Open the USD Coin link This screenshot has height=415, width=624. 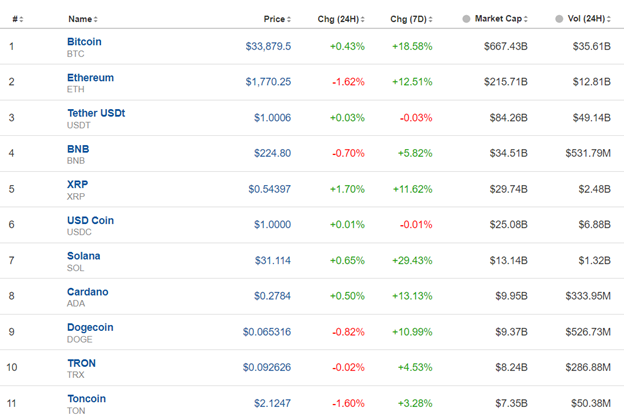(90, 220)
